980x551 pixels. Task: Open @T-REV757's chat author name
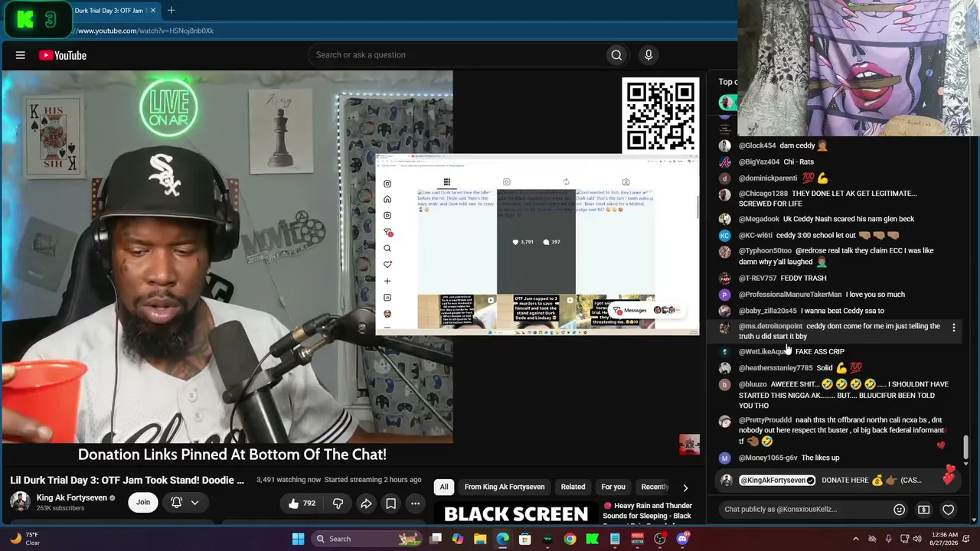(x=757, y=279)
